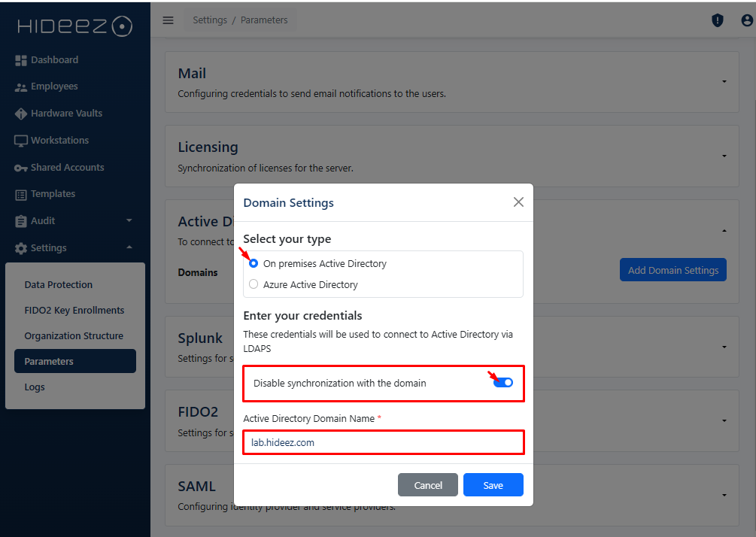Click the hamburger menu icon

(169, 20)
